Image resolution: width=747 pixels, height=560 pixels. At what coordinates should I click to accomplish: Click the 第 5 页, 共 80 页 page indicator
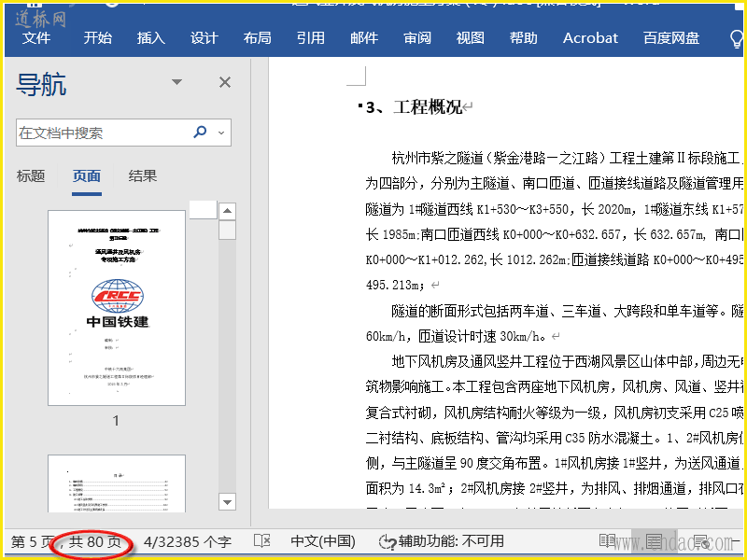[66, 542]
